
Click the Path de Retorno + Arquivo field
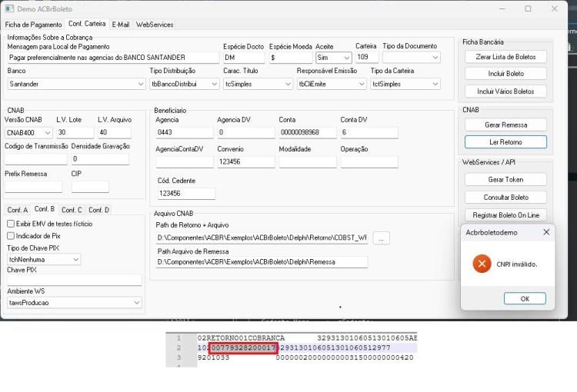pos(262,238)
